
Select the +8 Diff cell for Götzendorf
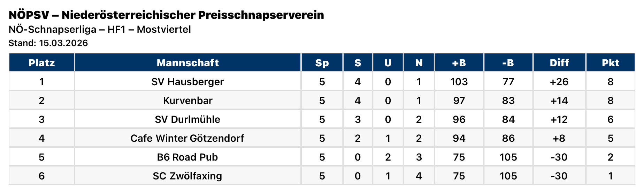click(x=559, y=138)
